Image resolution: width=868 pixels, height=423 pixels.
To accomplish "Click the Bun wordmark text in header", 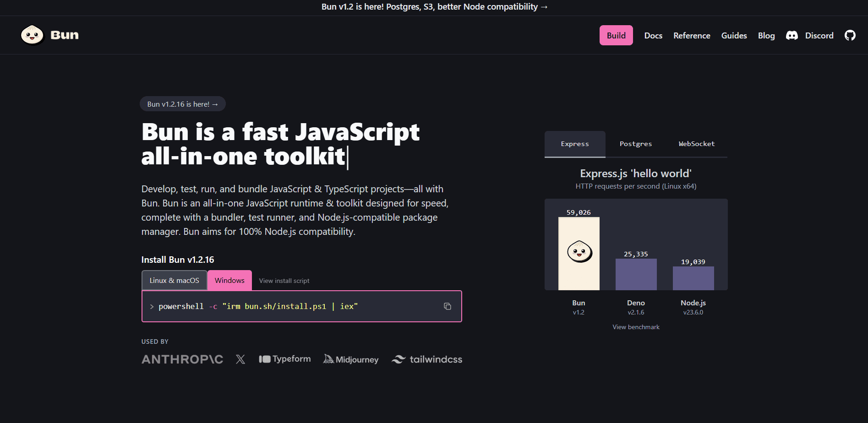I will click(65, 35).
